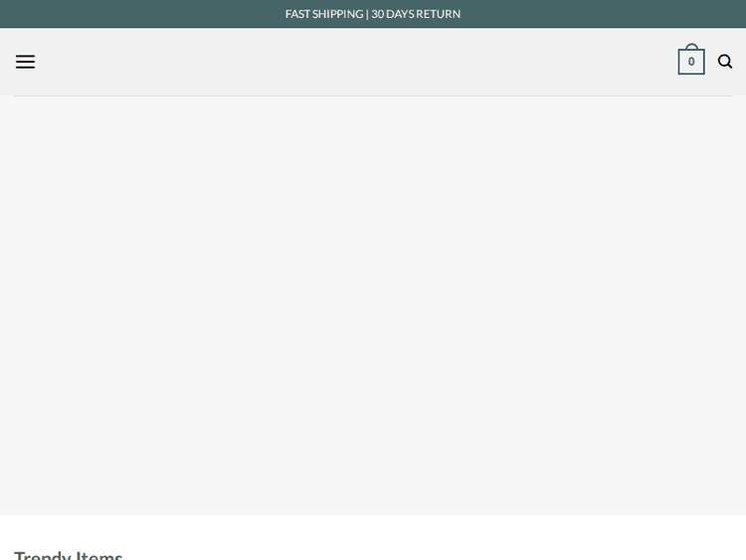This screenshot has height=560, width=746.
Task: Open the hamburger navigation menu
Action: pos(25,62)
